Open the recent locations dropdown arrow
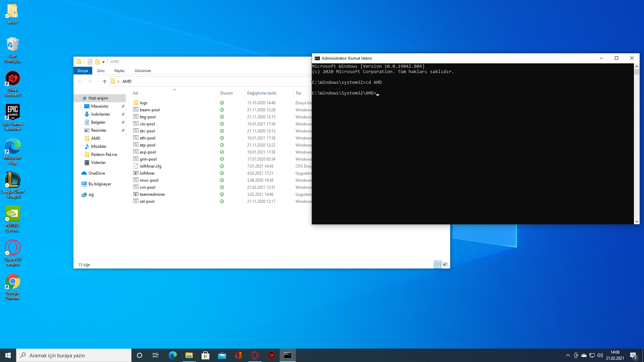644x362 pixels. pos(98,81)
